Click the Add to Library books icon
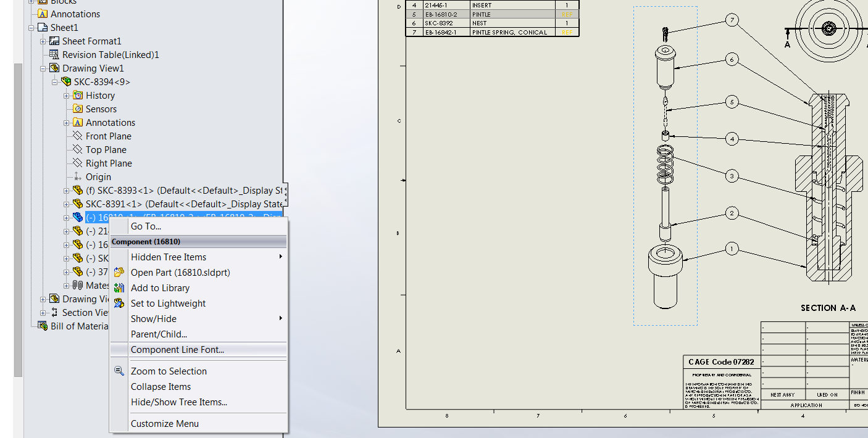The image size is (868, 438). (119, 287)
